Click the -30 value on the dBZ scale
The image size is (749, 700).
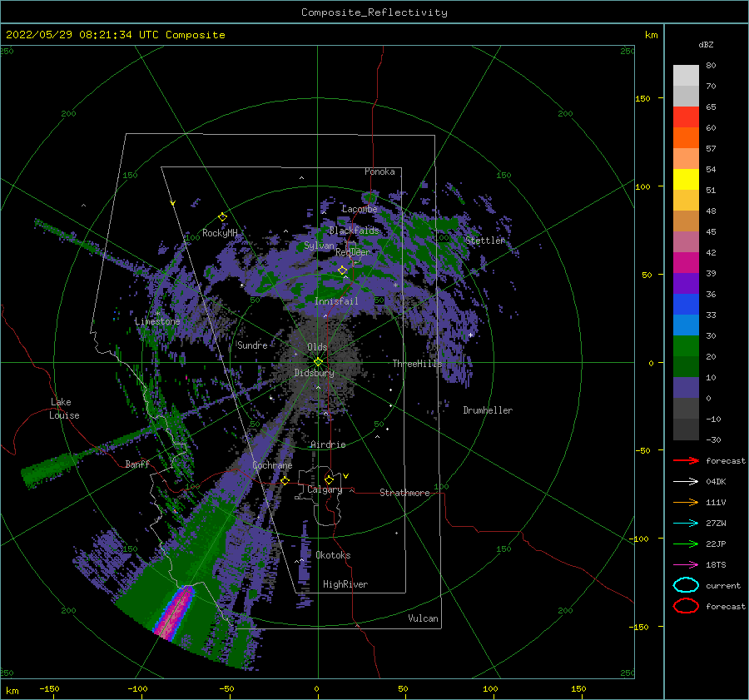coord(713,439)
